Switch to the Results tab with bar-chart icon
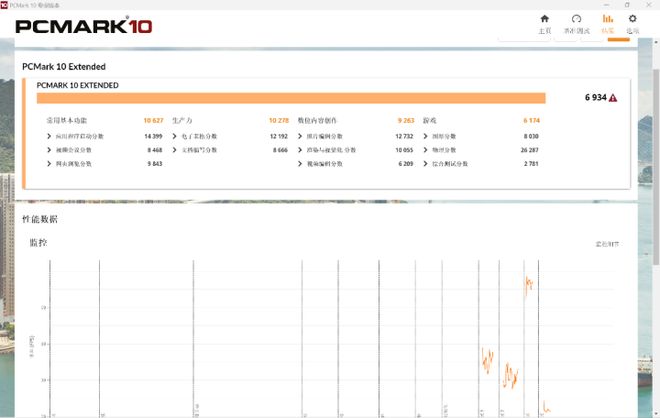The width and height of the screenshot is (660, 418). [x=607, y=23]
